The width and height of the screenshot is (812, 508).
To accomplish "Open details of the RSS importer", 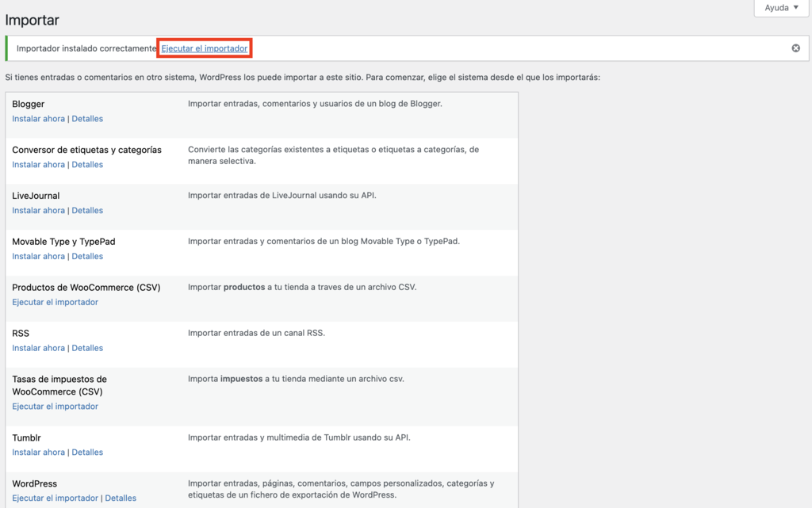I will (87, 348).
